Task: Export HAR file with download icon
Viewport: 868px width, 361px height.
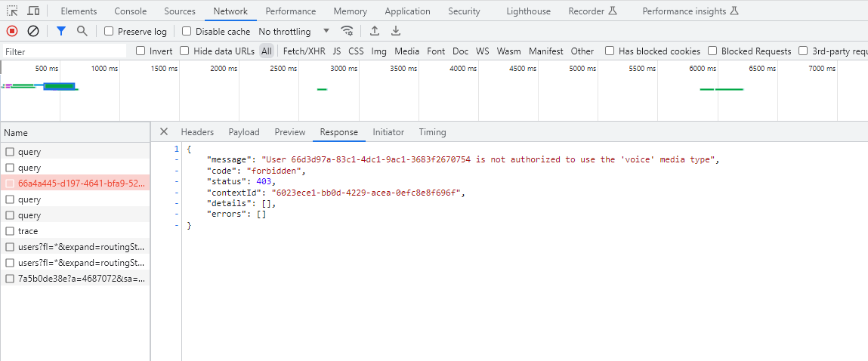Action: pyautogui.click(x=395, y=31)
